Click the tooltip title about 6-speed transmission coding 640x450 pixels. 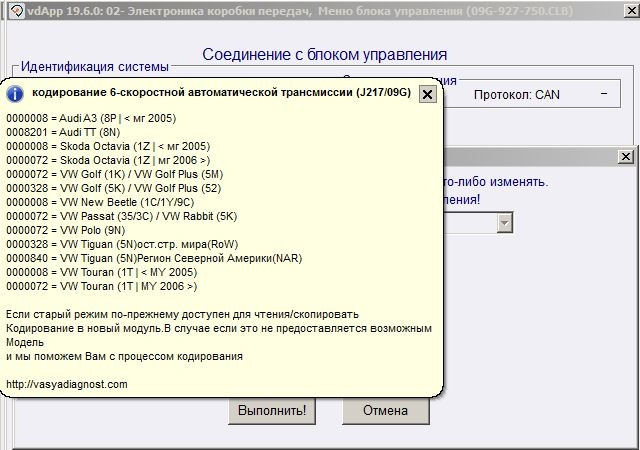[x=221, y=92]
